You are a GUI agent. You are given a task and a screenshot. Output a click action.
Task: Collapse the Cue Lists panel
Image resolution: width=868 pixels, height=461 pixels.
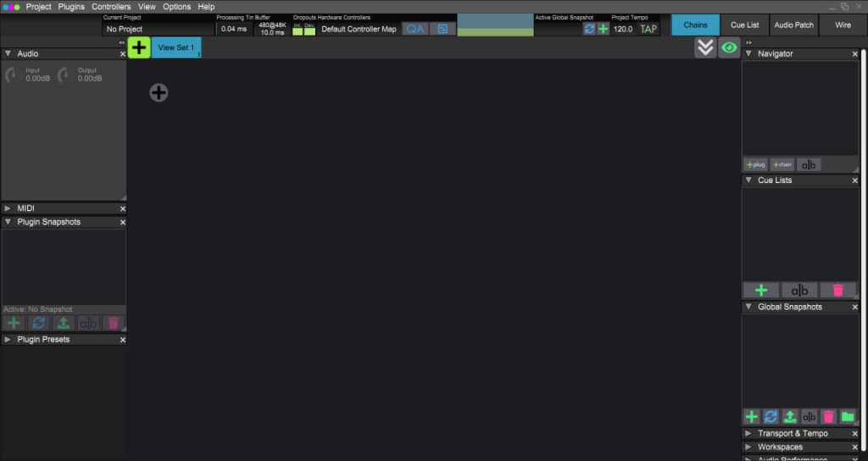point(748,181)
